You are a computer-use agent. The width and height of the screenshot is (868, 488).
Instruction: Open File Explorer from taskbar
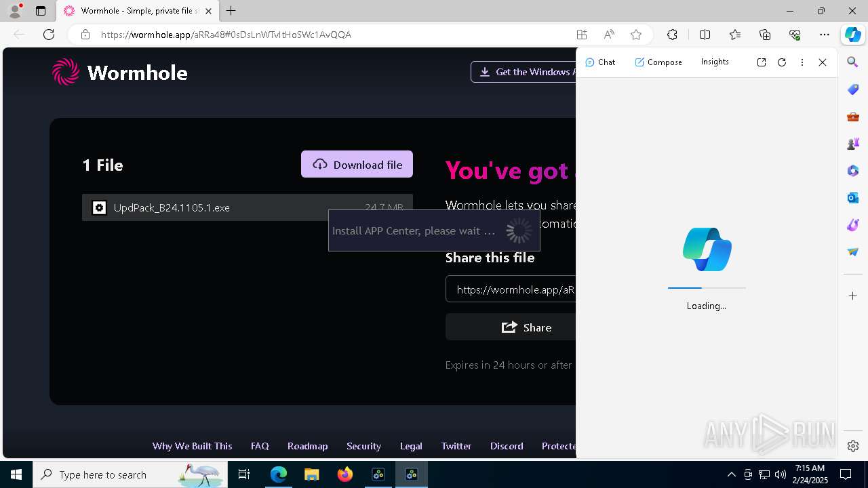[x=311, y=474]
